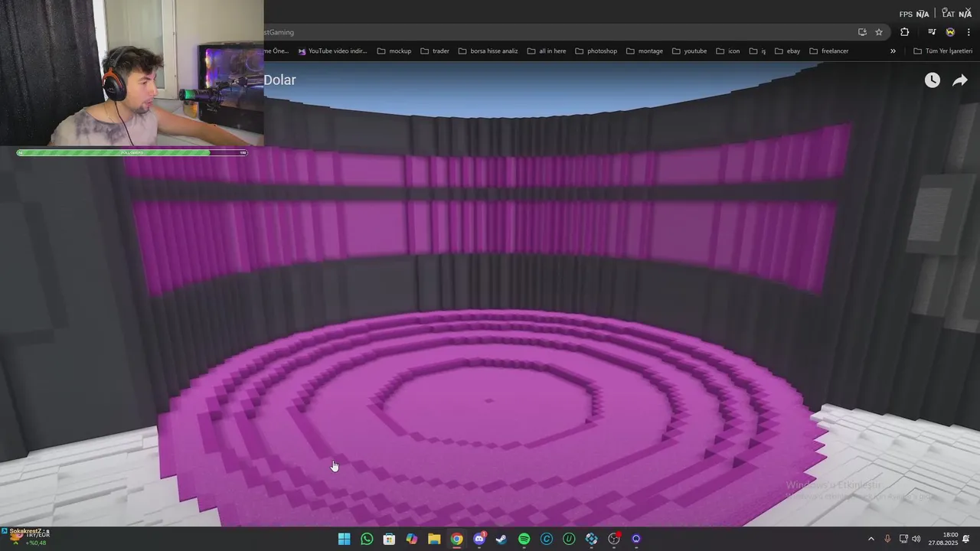Open the mockup bookmarks folder
Screen dimensions: 980x551
pos(394,51)
